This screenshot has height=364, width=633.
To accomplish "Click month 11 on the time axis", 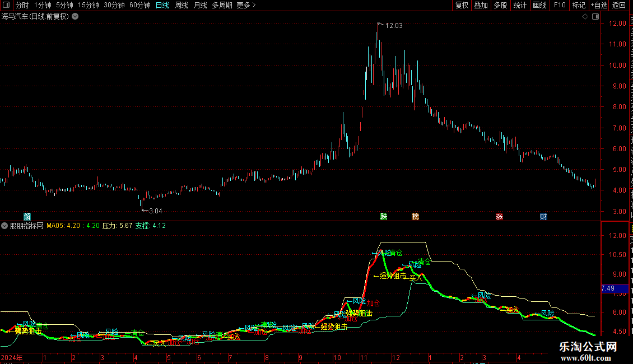I will pos(364,358).
